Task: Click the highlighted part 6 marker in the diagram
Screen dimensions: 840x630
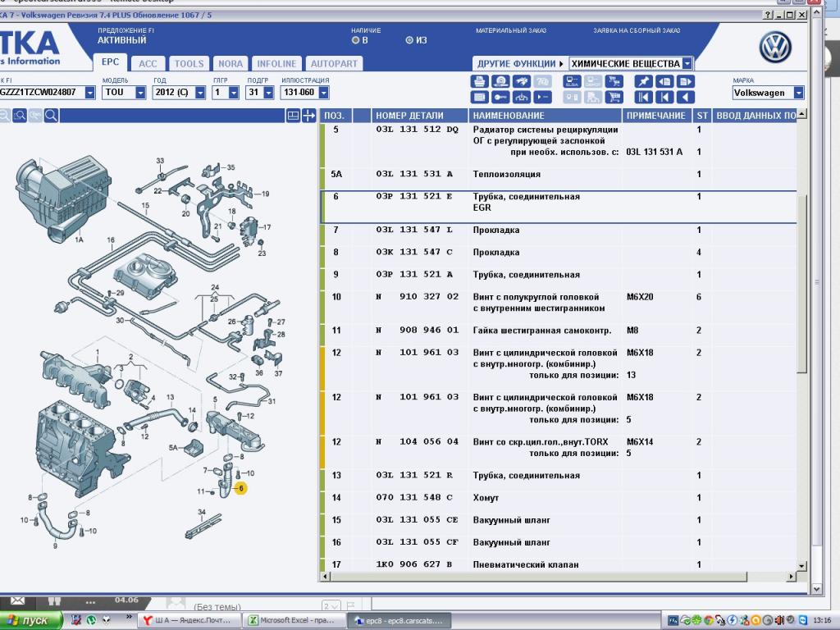Action: pyautogui.click(x=241, y=489)
